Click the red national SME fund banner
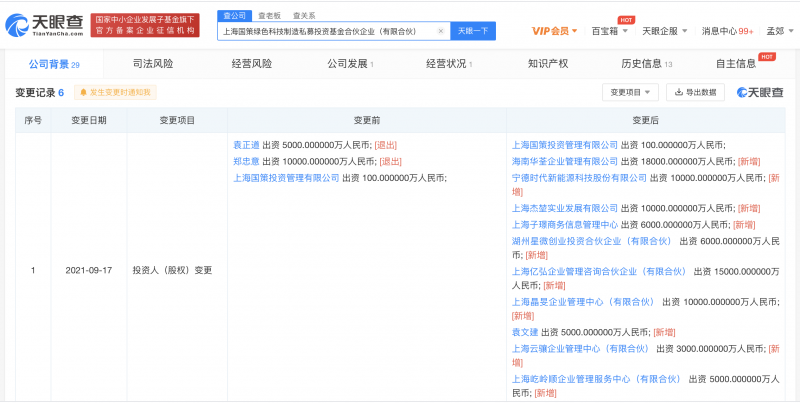 click(x=145, y=25)
